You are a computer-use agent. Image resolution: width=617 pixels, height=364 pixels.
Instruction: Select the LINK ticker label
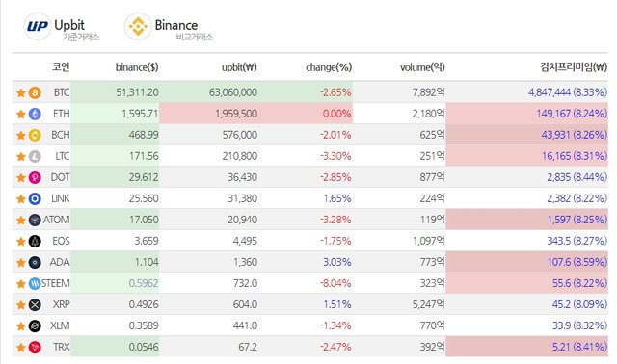61,199
